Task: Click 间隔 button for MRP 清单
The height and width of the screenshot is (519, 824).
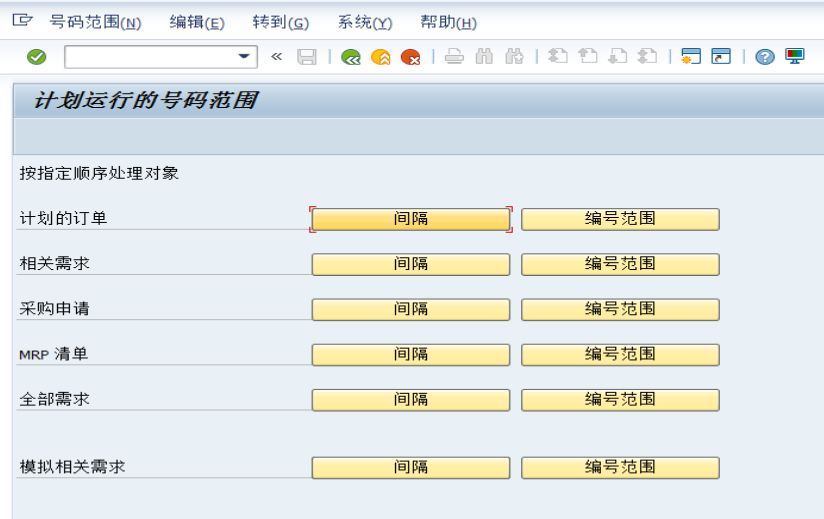Action: point(411,355)
